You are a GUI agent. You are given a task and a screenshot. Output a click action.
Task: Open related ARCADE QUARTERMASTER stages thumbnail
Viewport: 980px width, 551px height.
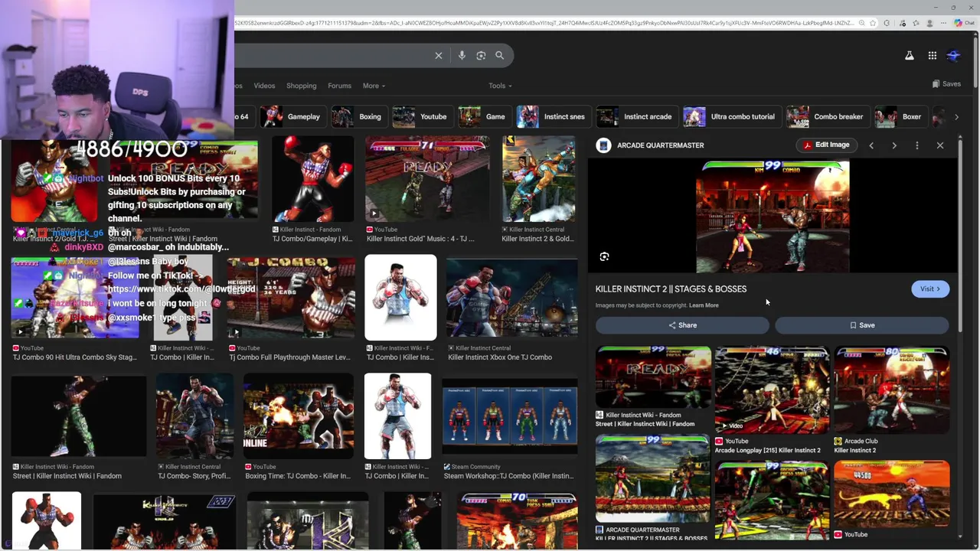(653, 479)
